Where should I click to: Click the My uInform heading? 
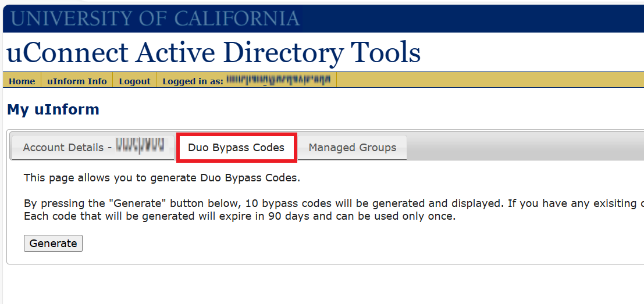coord(53,109)
